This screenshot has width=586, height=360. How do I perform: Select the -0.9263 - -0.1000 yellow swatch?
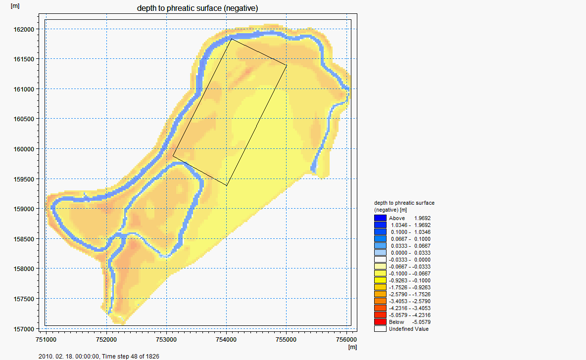[380, 280]
